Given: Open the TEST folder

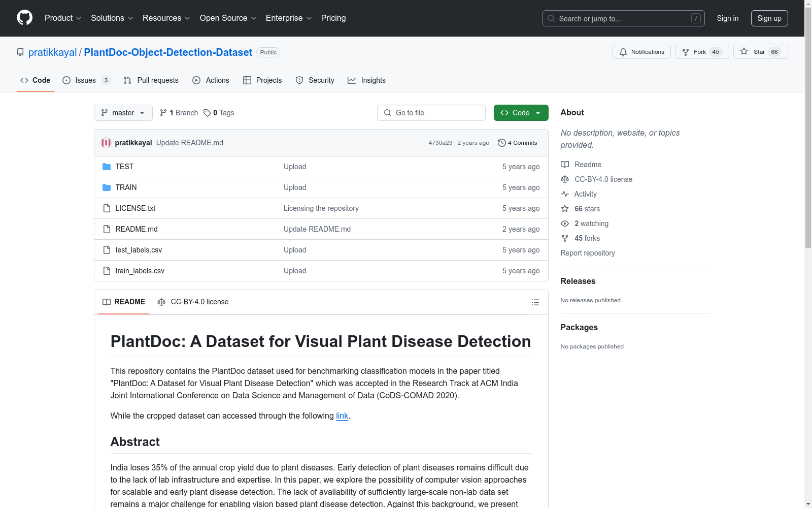Looking at the screenshot, I should [124, 167].
